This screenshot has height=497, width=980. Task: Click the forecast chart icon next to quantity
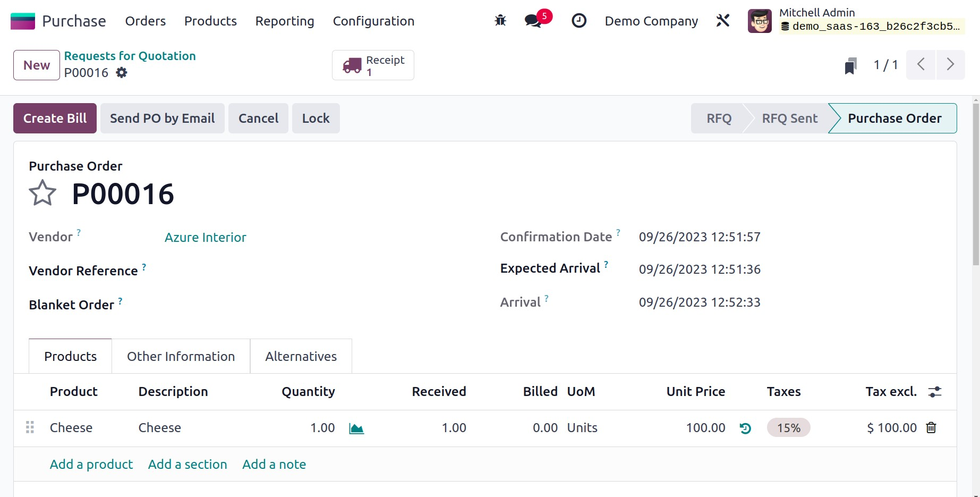click(x=356, y=428)
